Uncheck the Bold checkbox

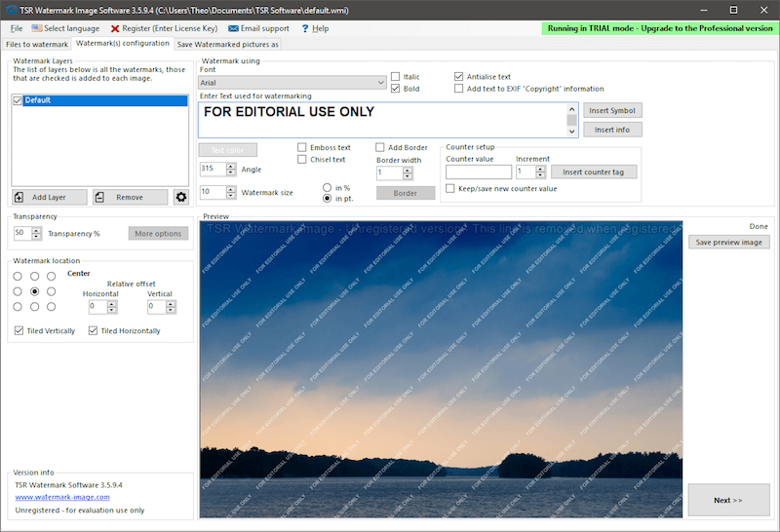pos(396,89)
